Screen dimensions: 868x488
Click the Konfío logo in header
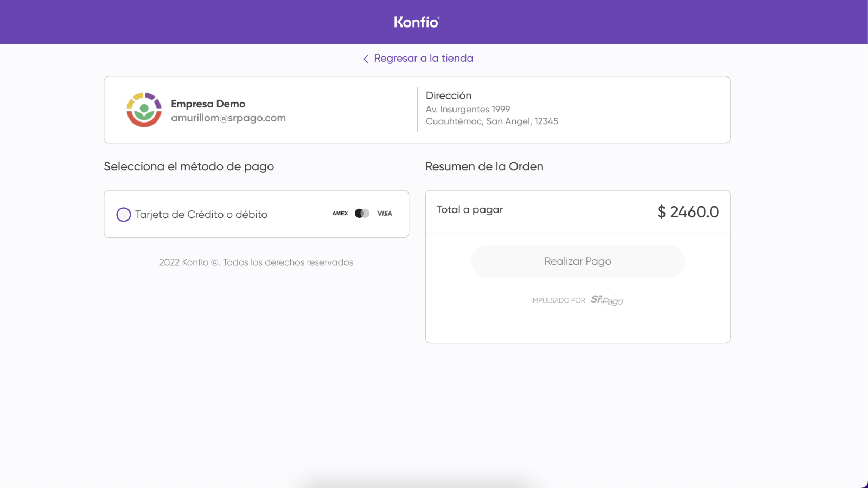point(417,22)
